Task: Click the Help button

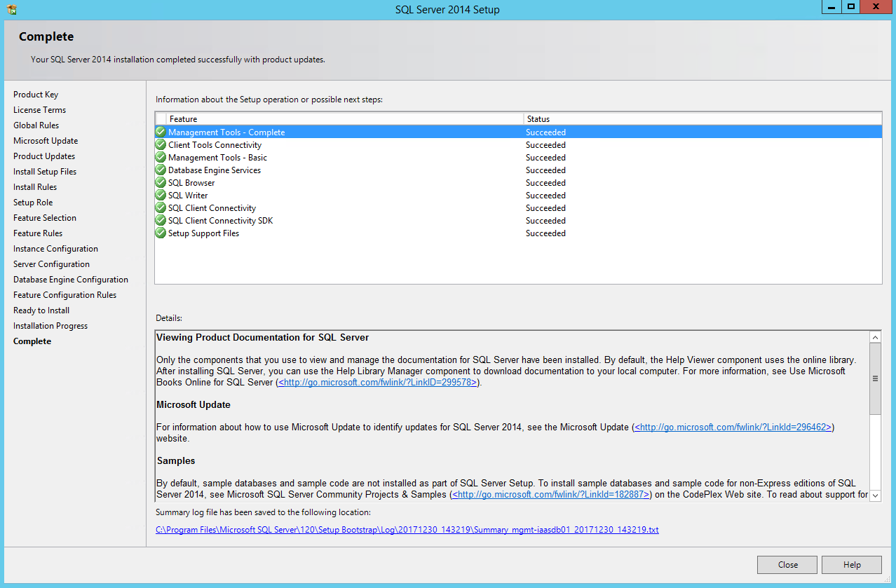Action: [851, 564]
